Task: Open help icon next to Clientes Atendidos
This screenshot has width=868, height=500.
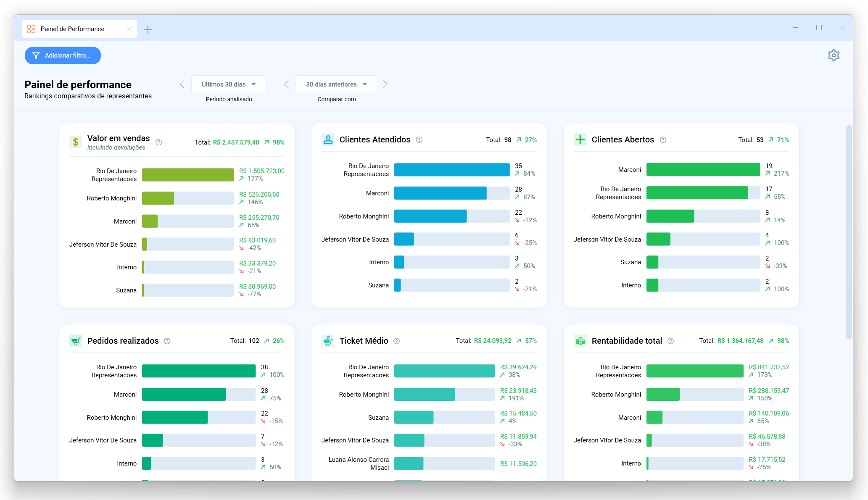Action: point(419,140)
